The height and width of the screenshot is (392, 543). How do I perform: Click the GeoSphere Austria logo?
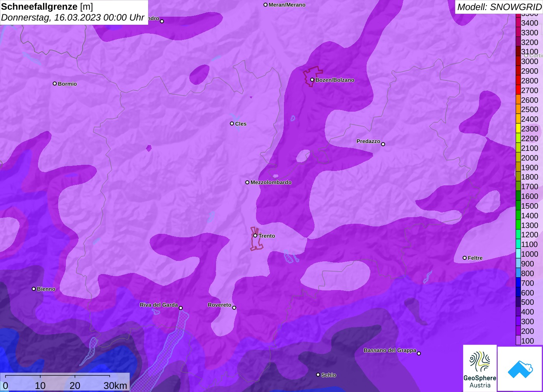[x=480, y=368]
